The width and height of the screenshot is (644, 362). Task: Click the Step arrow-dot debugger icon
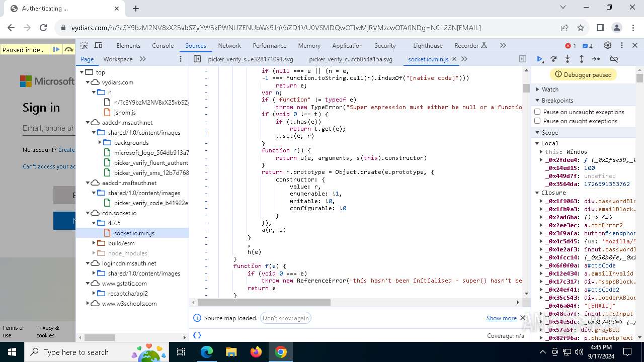pos(596,59)
